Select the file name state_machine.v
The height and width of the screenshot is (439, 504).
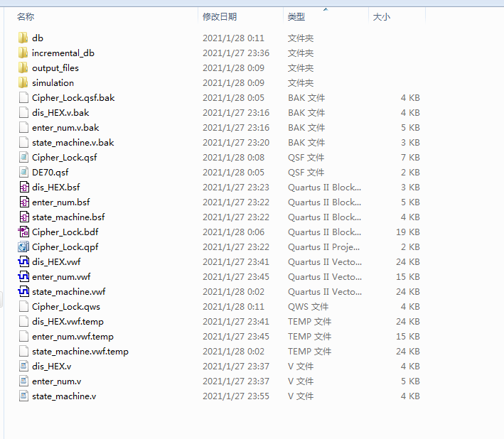click(x=64, y=396)
